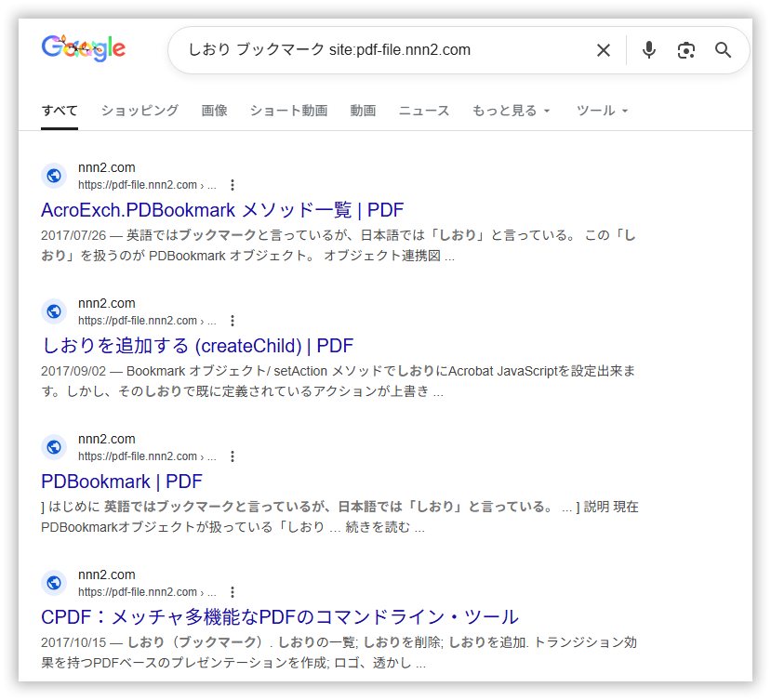Click globe favicon of CPDF result
This screenshot has width=771, height=700.
(54, 583)
